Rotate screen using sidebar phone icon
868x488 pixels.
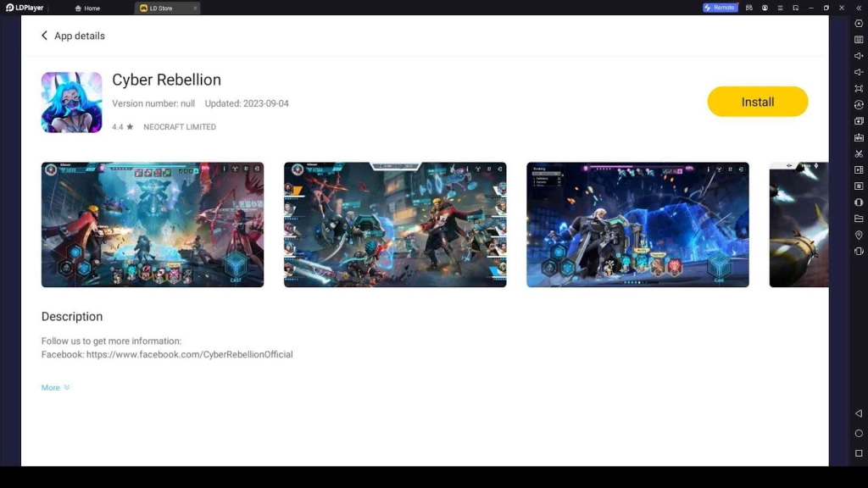(859, 251)
